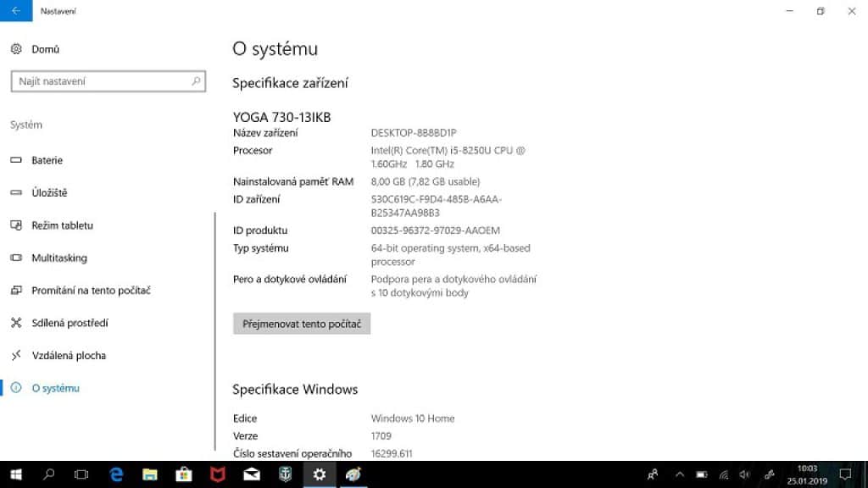Open the People icon in system tray

click(653, 474)
